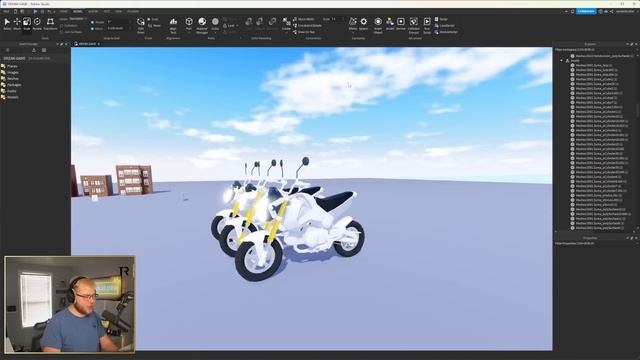
Task: Click the Collaborate button
Action: pyautogui.click(x=586, y=11)
